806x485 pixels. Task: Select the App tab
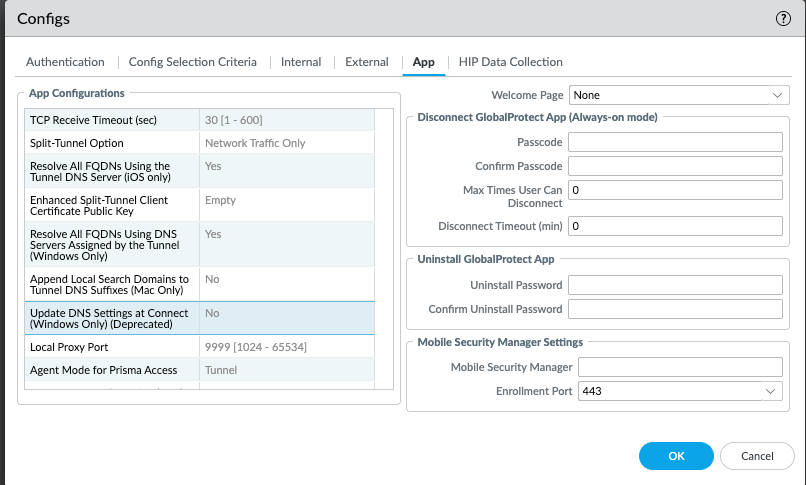(424, 62)
